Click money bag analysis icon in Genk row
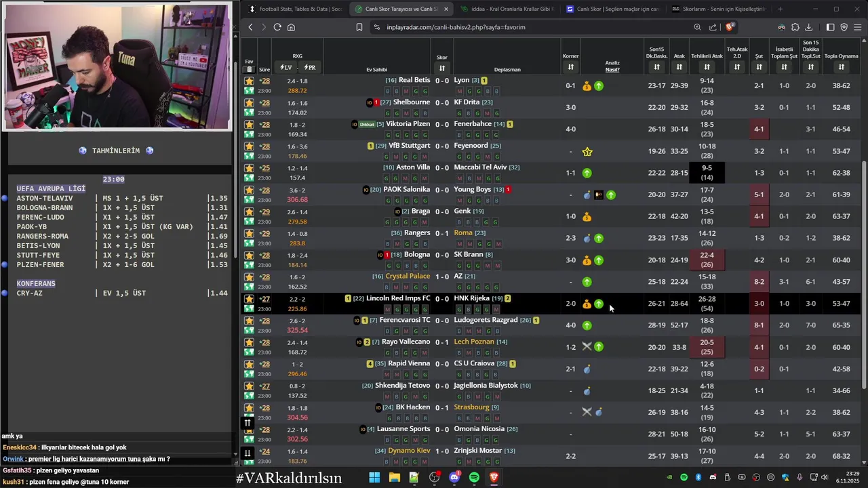This screenshot has width=868, height=488. (587, 217)
